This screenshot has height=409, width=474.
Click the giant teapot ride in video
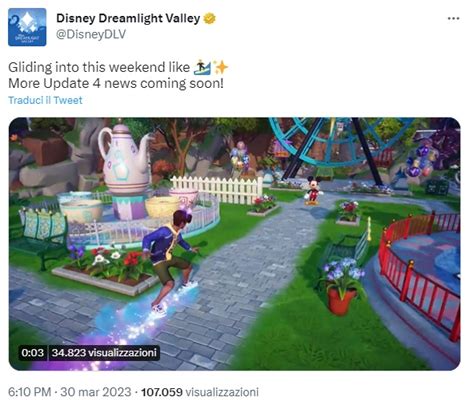tap(125, 160)
